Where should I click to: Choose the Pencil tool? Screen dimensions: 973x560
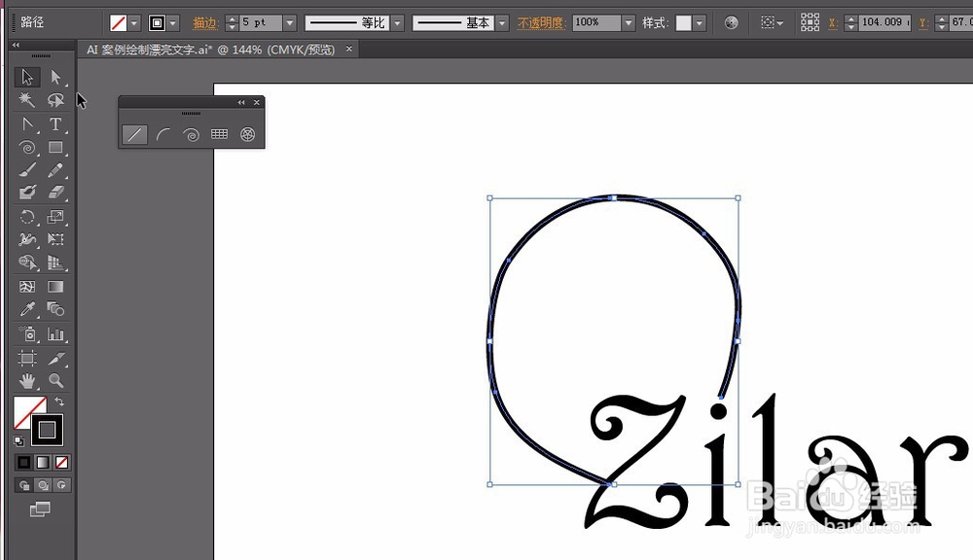[x=55, y=170]
